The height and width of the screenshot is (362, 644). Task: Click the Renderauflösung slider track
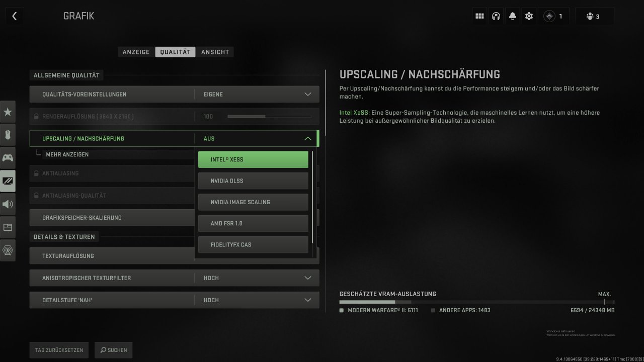[x=269, y=116]
